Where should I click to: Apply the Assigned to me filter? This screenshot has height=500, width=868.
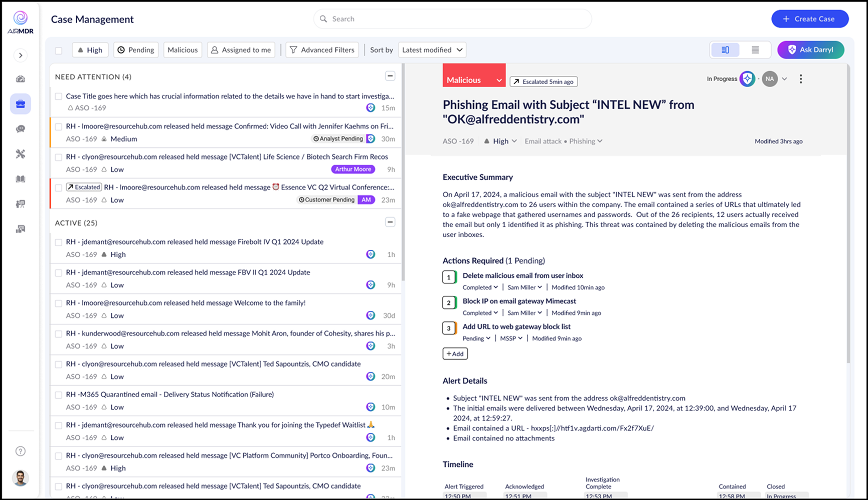point(241,50)
